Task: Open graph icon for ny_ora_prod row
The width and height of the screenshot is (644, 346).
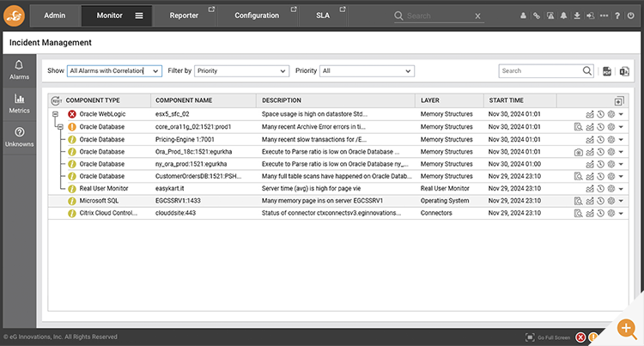Action: tap(589, 164)
